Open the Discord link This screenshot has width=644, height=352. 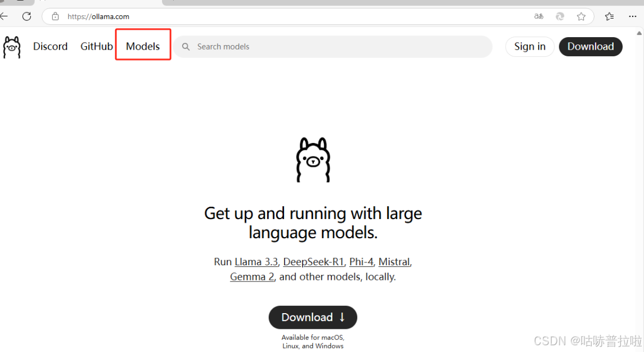tap(50, 47)
